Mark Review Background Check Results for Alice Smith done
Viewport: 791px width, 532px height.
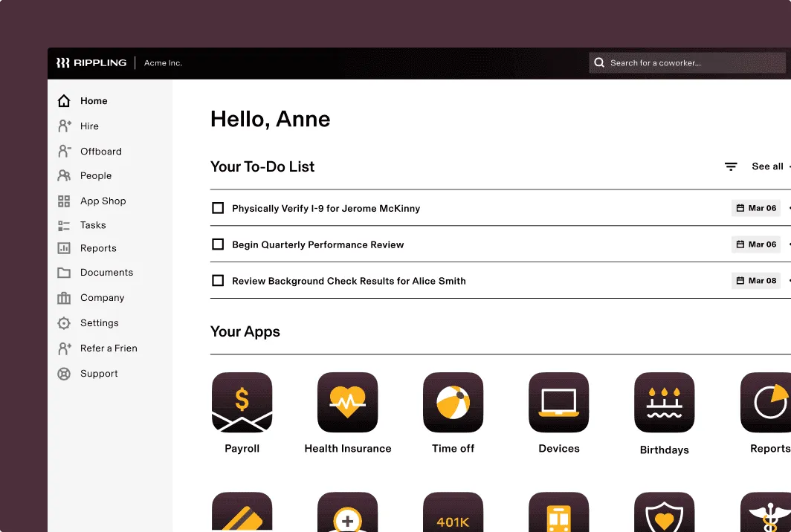218,280
